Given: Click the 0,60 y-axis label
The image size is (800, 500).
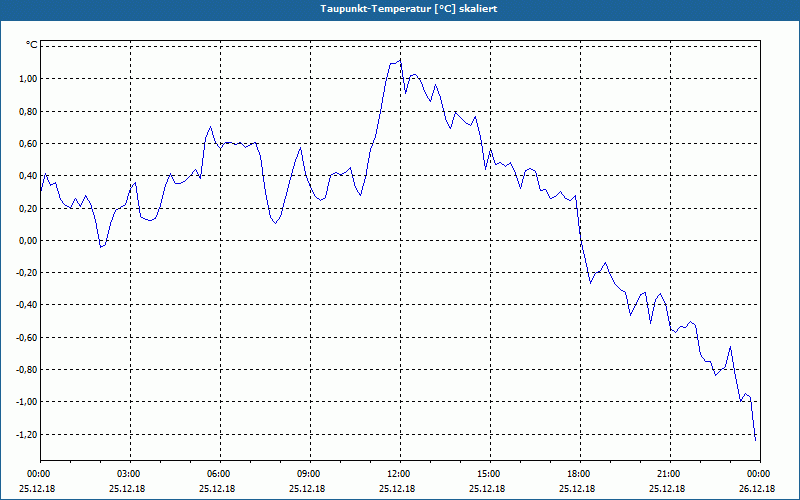Looking at the screenshot, I should point(29,143).
